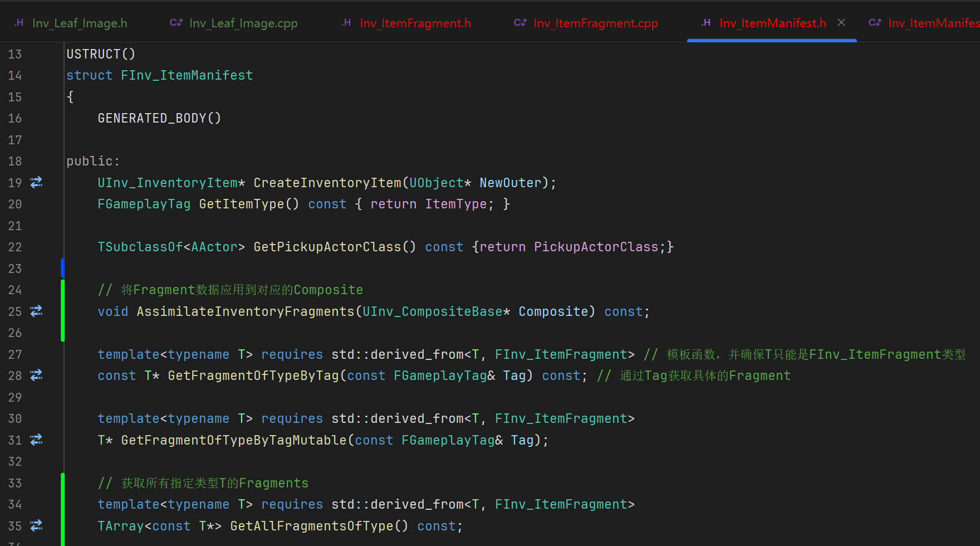This screenshot has width=980, height=546.
Task: Click UInv_CompositeBase parameter type
Action: pos(433,311)
